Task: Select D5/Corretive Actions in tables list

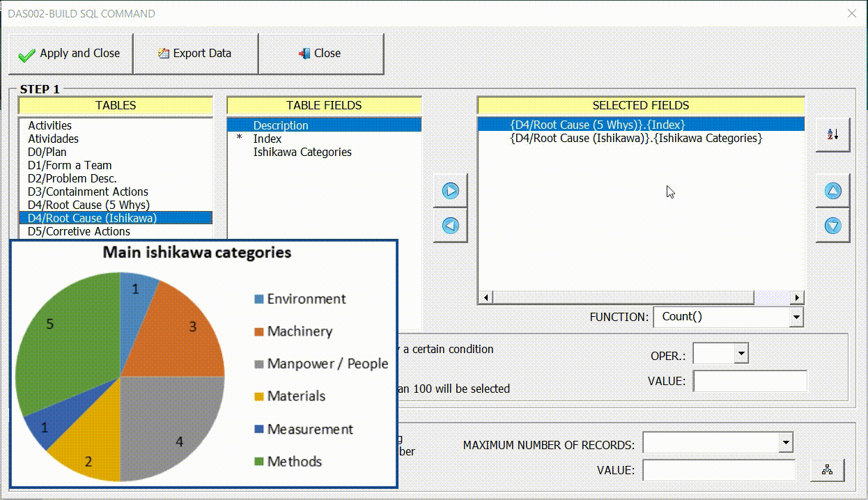Action: pos(79,231)
